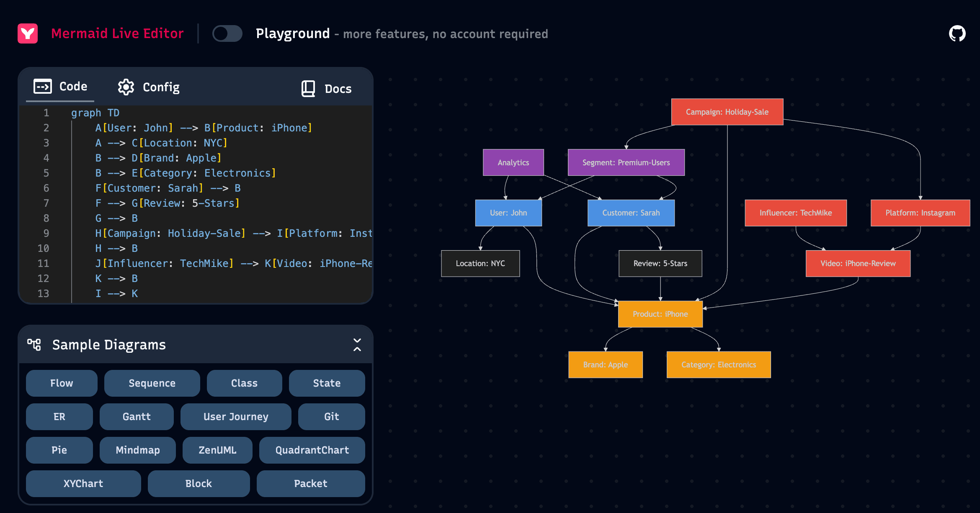Click the Playground label

293,33
